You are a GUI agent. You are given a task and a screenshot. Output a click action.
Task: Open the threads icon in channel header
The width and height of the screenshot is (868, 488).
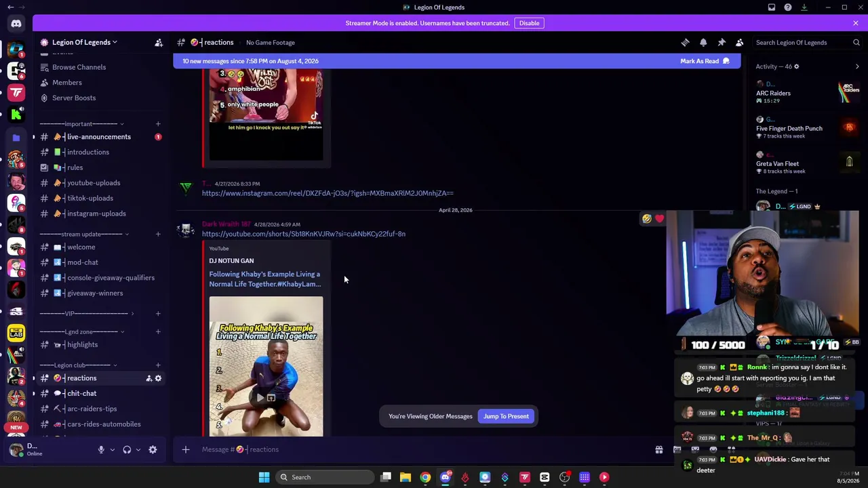[685, 42]
